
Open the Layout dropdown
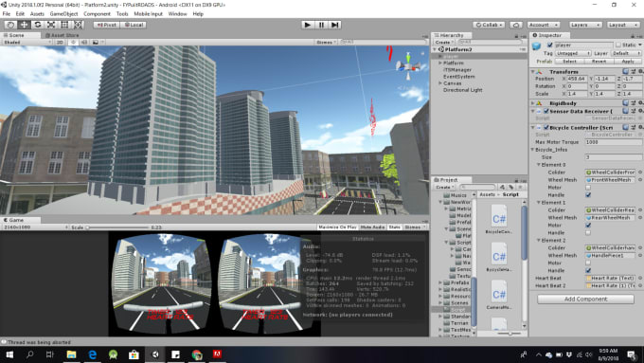(x=623, y=25)
